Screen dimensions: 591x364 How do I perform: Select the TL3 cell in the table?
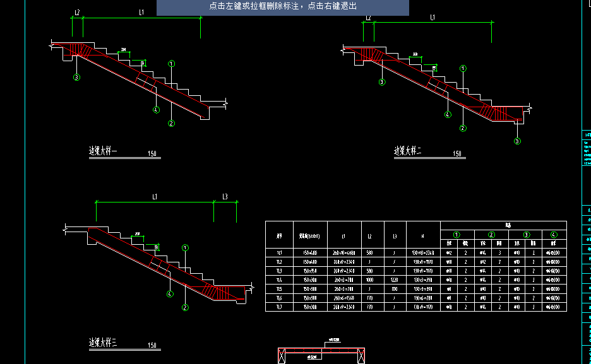click(x=279, y=271)
